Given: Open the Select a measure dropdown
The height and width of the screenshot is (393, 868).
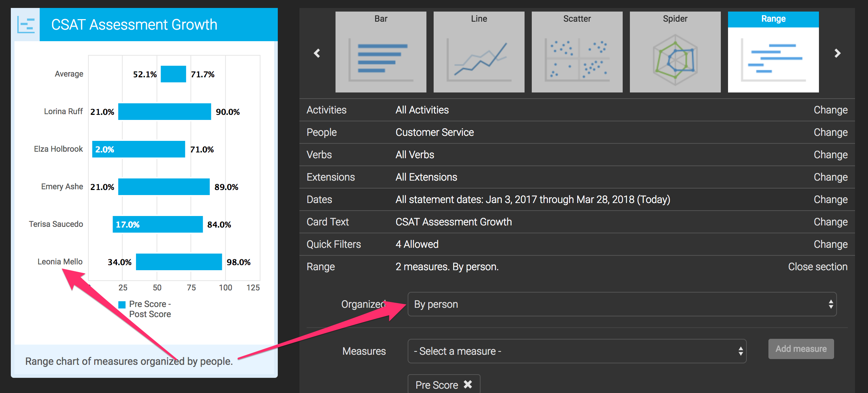Looking at the screenshot, I should 577,351.
